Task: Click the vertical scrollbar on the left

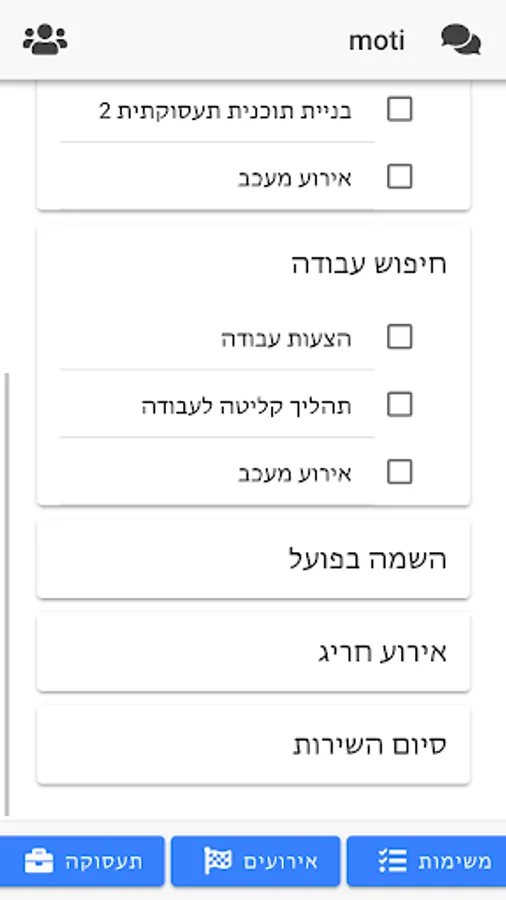Action: [6, 594]
